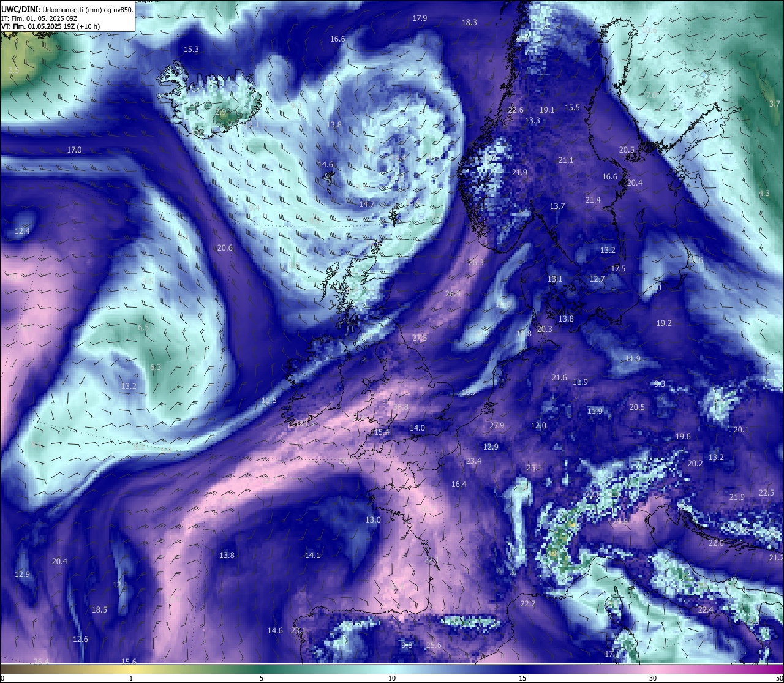
Task: Click the 18.5 value in the map's lower left
Action: 99,609
